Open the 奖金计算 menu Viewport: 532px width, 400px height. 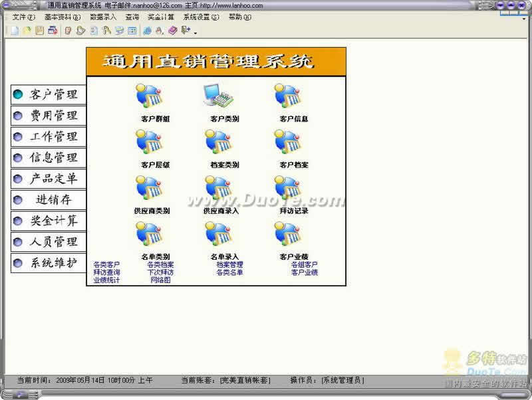(161, 17)
